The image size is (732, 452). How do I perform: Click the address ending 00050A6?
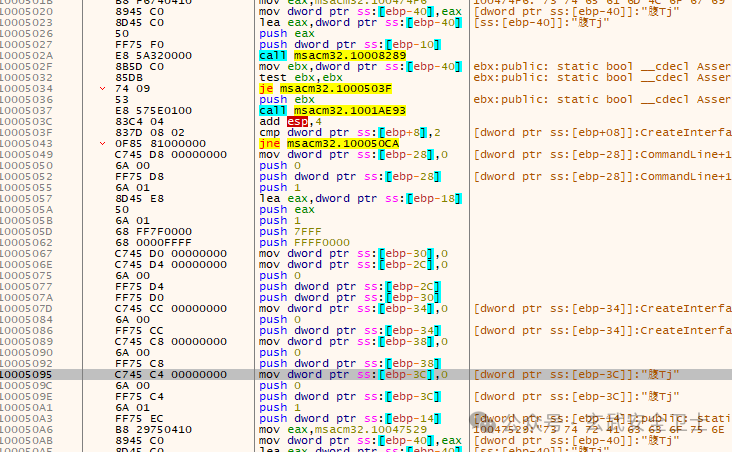tap(26, 430)
